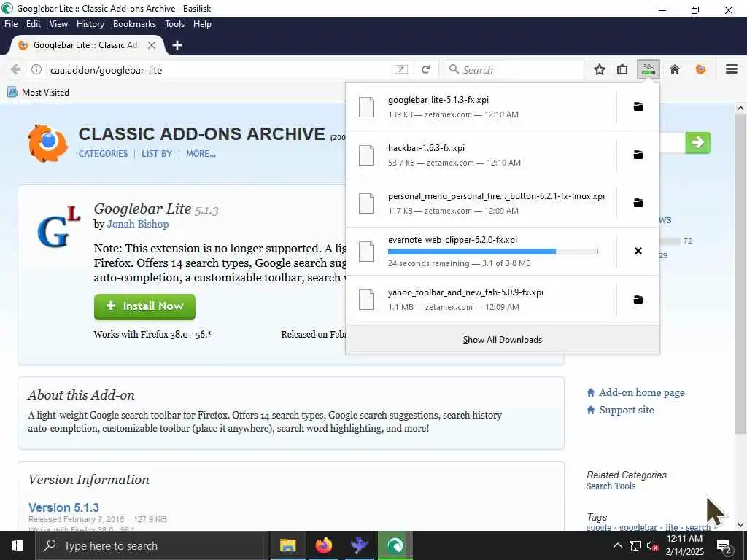Select yahoo_toolbar_and_new_tab-5.0.9-fx.xpi download entry
This screenshot has height=560, width=747.
point(481,300)
